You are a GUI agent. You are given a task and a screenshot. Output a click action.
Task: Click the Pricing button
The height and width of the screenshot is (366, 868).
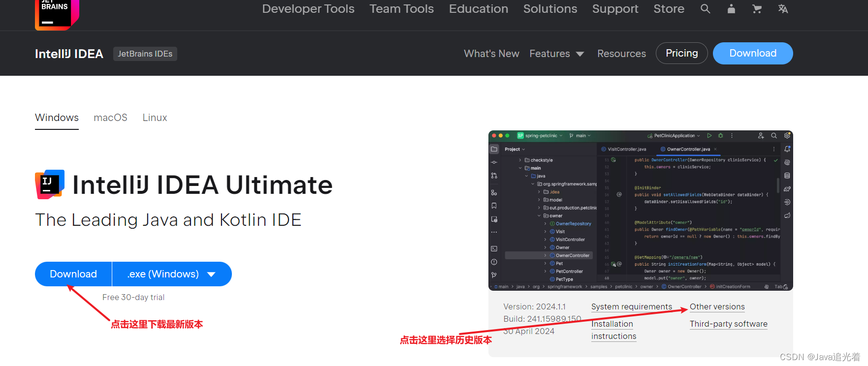[x=682, y=53]
